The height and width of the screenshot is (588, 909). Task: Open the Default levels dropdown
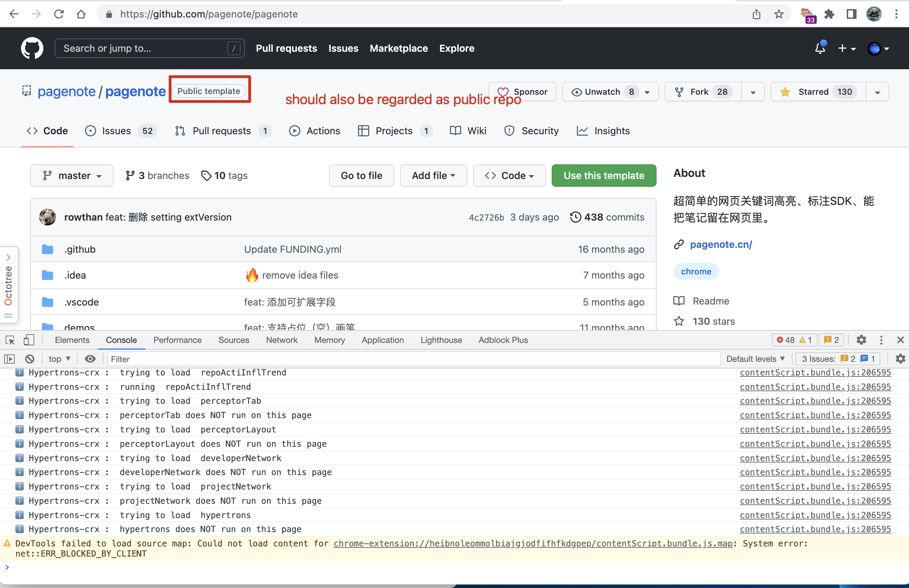[x=756, y=359]
